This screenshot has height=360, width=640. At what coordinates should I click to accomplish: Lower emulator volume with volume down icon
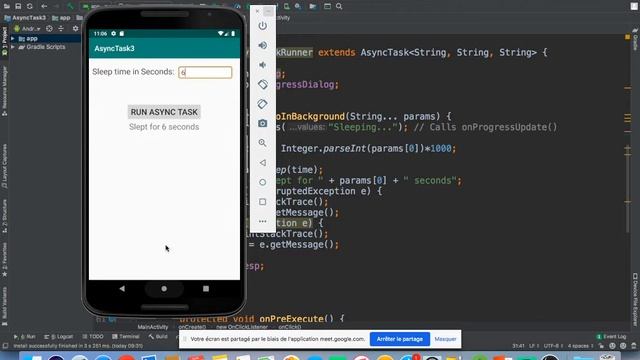point(262,65)
